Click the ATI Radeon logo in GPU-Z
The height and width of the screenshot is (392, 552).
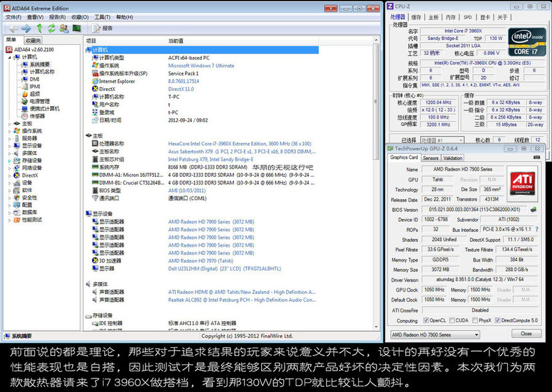point(523,183)
